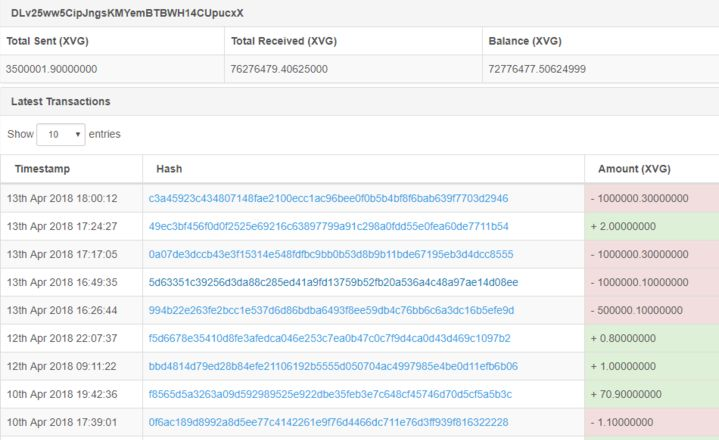Select Total Received value 76276479.40625000
The image size is (719, 440).
click(279, 69)
